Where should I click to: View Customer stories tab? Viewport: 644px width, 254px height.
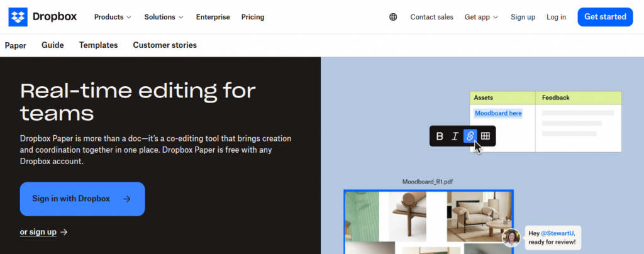(165, 45)
